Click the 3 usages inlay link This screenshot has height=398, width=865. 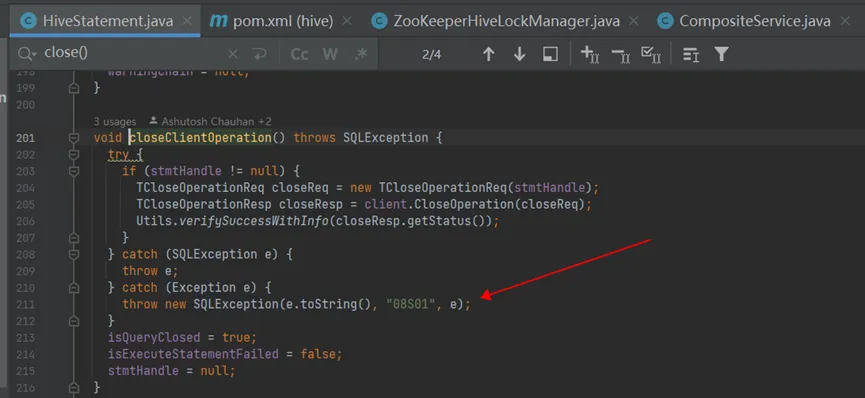(x=115, y=121)
